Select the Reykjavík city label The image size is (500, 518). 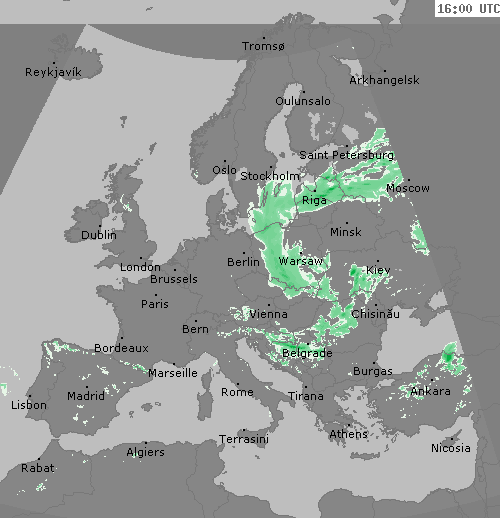(x=53, y=72)
